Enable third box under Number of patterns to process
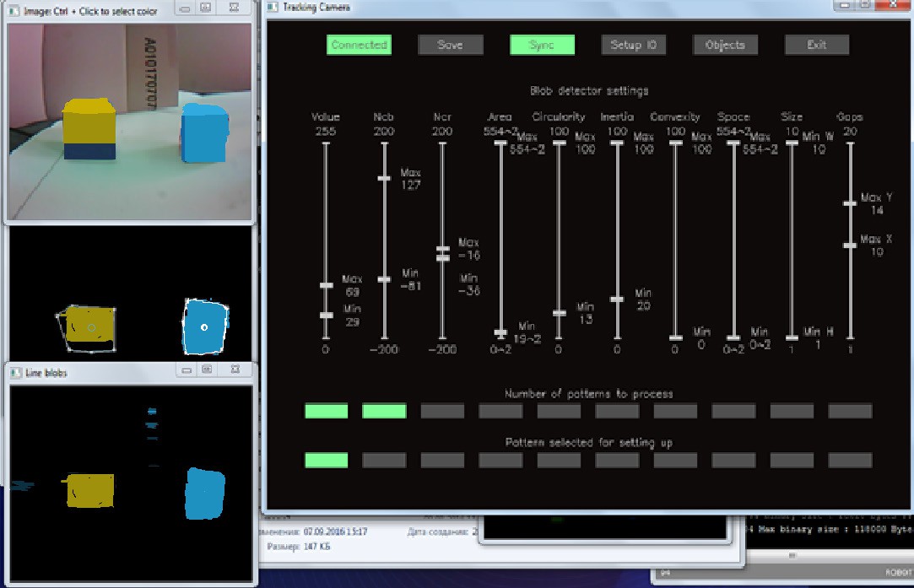The height and width of the screenshot is (588, 914). [442, 411]
